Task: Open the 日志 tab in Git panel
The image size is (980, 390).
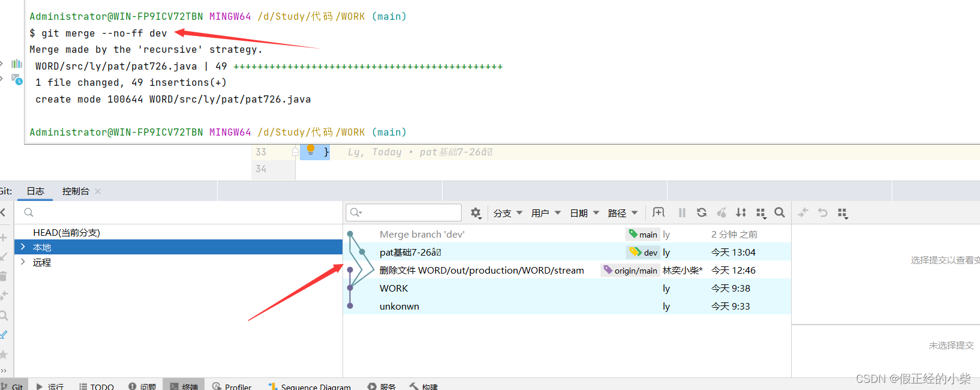Action: click(x=35, y=191)
